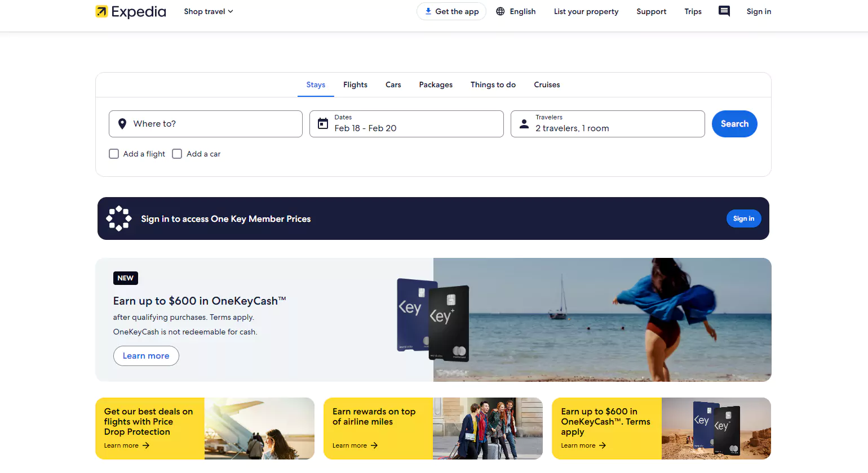
Task: Check the Add a car option
Action: [x=177, y=154]
